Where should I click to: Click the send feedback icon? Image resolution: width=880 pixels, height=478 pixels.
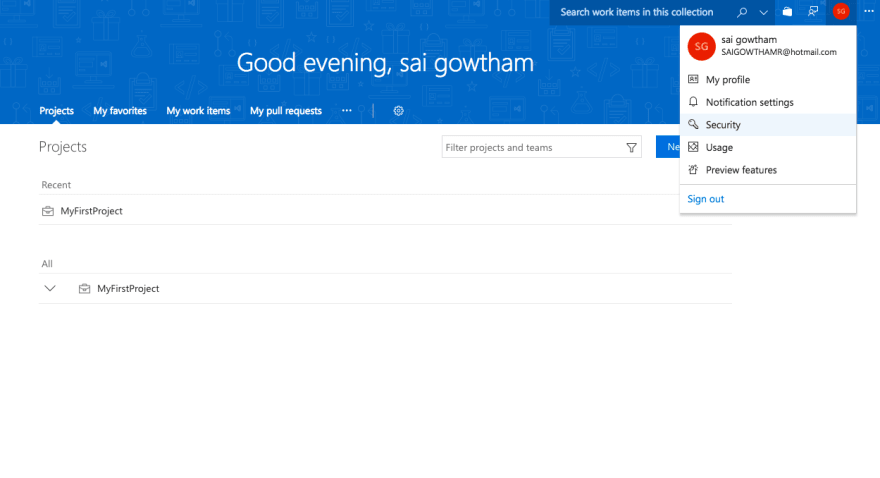(x=813, y=12)
